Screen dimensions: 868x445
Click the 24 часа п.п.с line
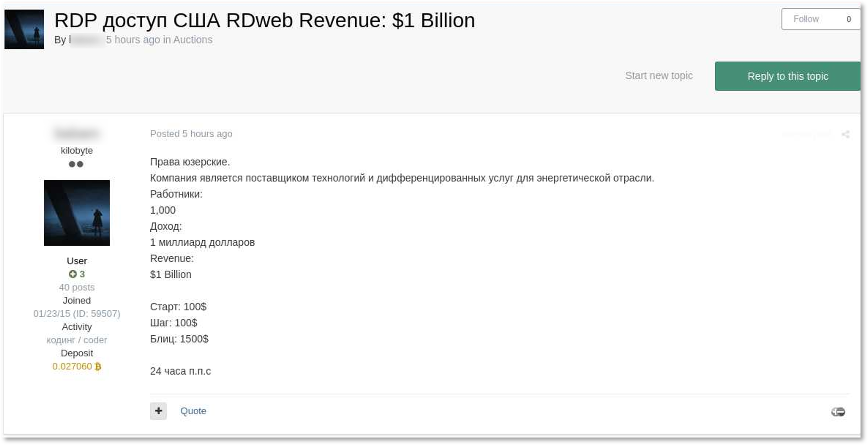click(181, 371)
